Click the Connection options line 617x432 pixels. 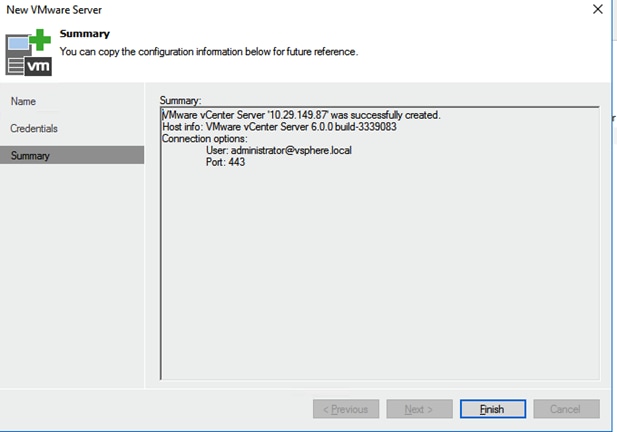(205, 138)
